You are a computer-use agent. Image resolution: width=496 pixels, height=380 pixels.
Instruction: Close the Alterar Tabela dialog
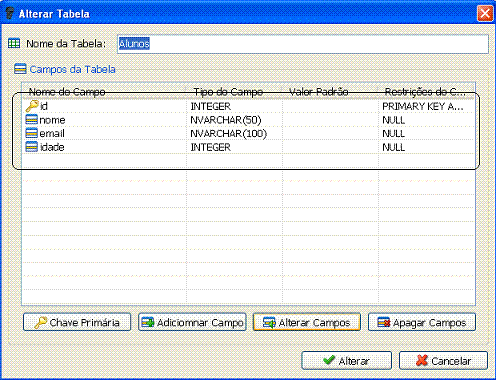[485, 14]
